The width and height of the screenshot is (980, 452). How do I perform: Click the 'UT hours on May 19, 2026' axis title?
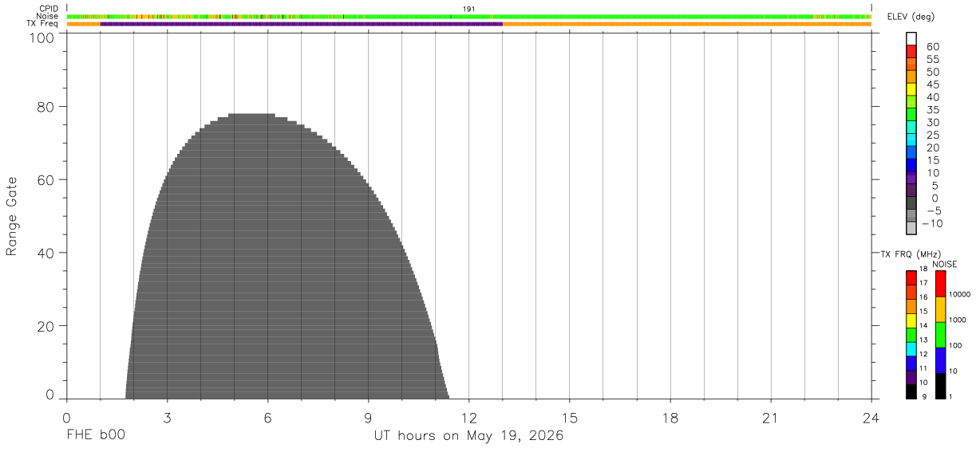pyautogui.click(x=469, y=436)
